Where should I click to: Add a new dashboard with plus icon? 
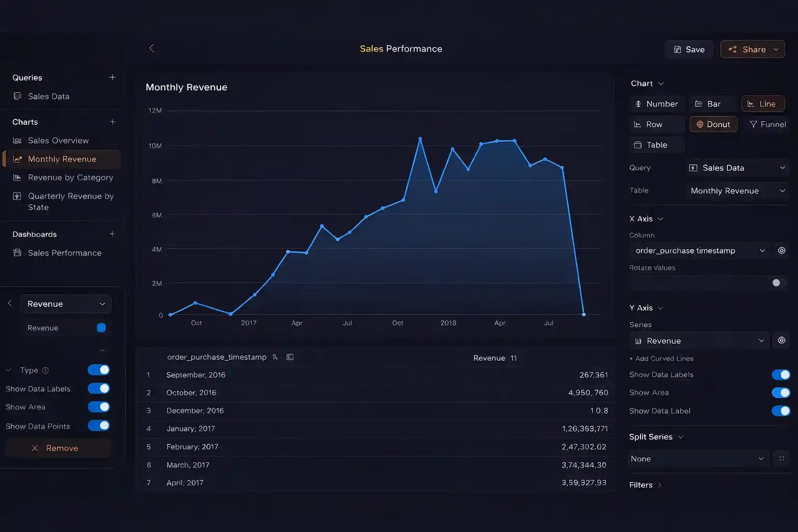click(112, 234)
